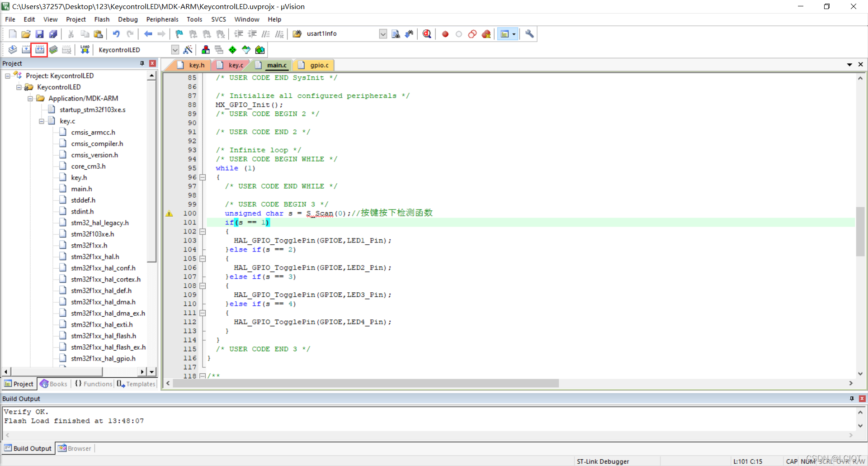Kill all breakpoints
The width and height of the screenshot is (868, 466).
[486, 34]
